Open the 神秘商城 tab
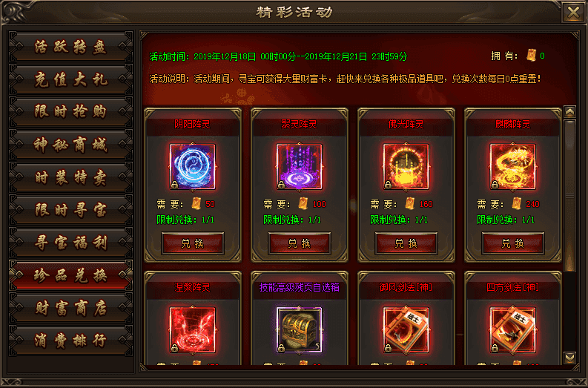588x388 pixels. click(71, 145)
